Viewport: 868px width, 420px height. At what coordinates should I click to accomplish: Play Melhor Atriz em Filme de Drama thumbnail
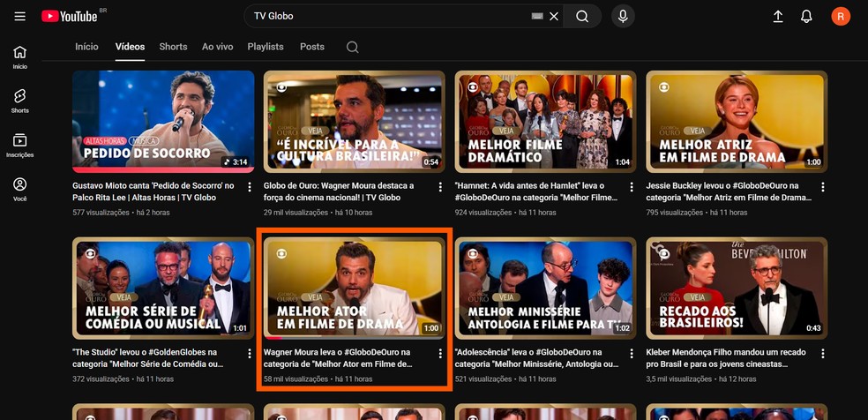(x=737, y=122)
